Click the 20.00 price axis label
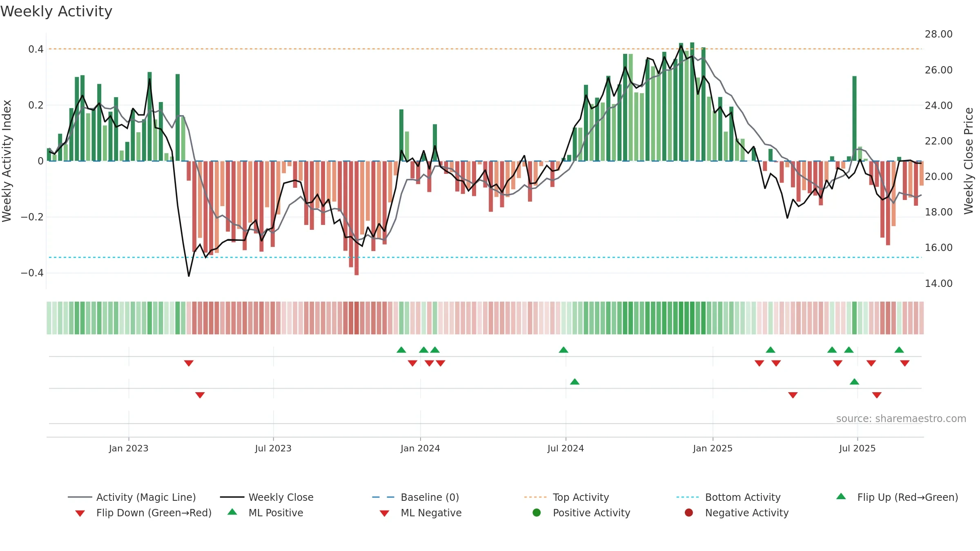The height and width of the screenshot is (551, 980). click(938, 177)
